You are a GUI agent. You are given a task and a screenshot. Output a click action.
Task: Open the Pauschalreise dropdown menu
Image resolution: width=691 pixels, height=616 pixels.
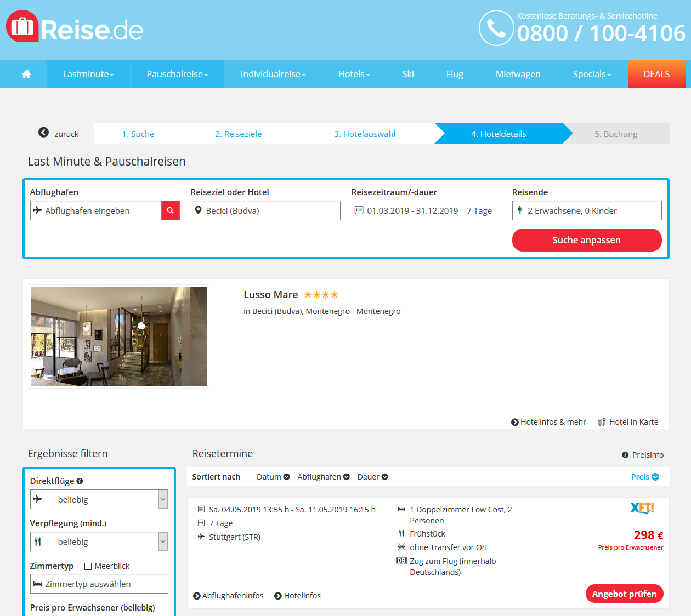pos(177,74)
